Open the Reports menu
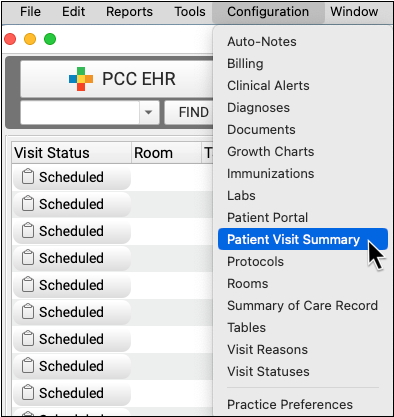The height and width of the screenshot is (417, 394). (x=129, y=12)
